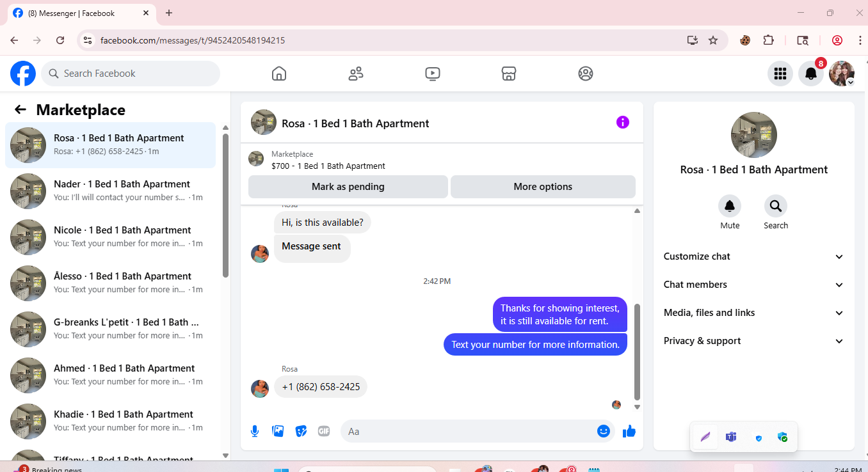Open the Video (Watch) tab icon

coord(432,74)
